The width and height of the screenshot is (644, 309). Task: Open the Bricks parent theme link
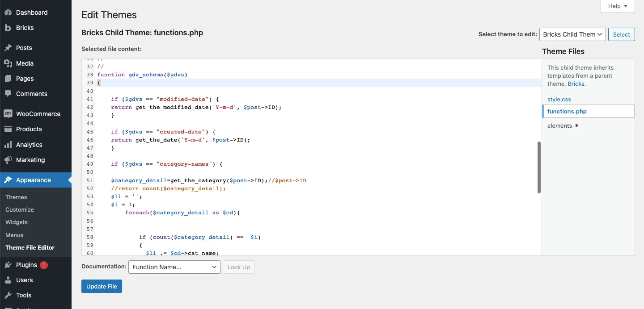point(576,84)
